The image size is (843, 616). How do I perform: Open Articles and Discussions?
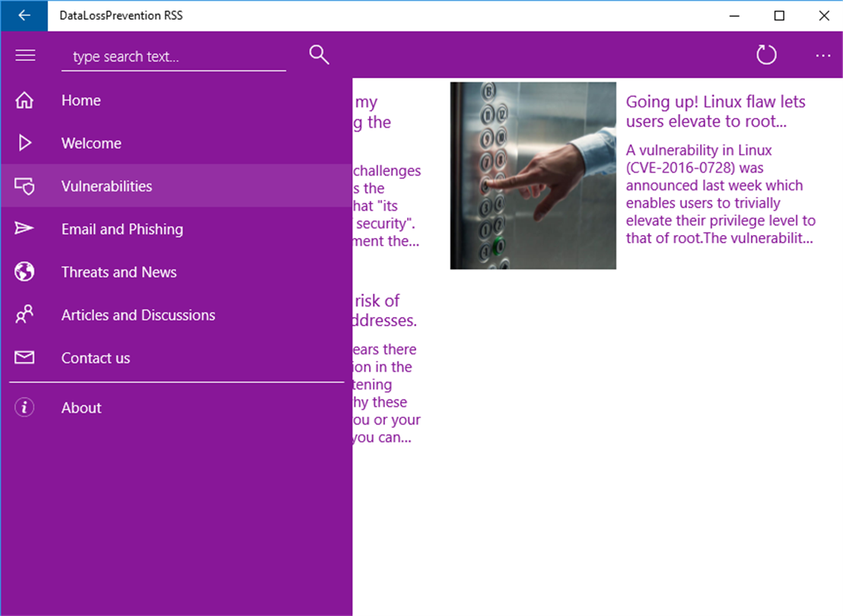(177, 315)
